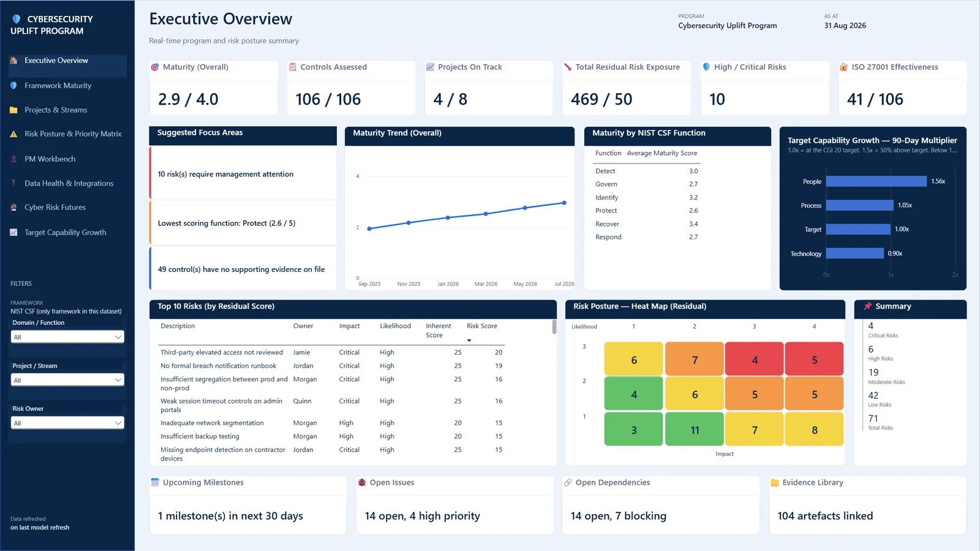
Task: Click the Upcoming Milestones calendar icon
Action: point(155,482)
